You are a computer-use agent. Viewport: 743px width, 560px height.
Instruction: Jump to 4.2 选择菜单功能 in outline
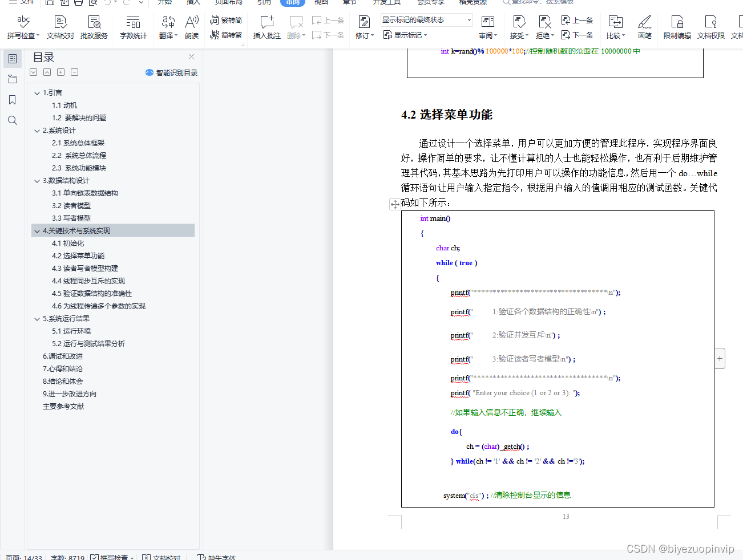pos(78,256)
